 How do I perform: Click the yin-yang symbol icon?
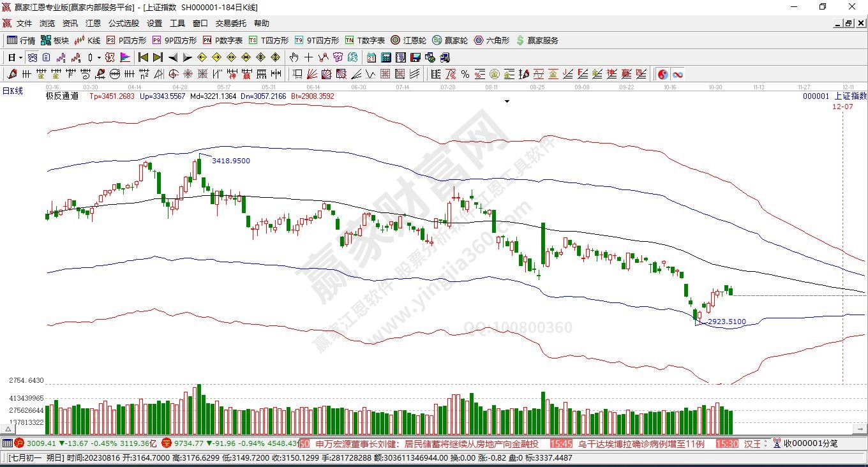coord(663,74)
